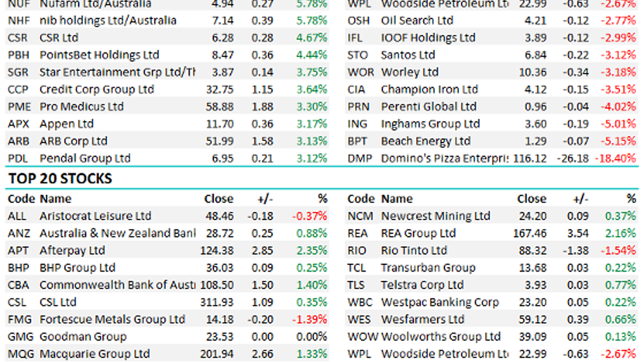This screenshot has width=644, height=362.
Task: Click "BHP Group Ltd" company name
Action: click(77, 269)
